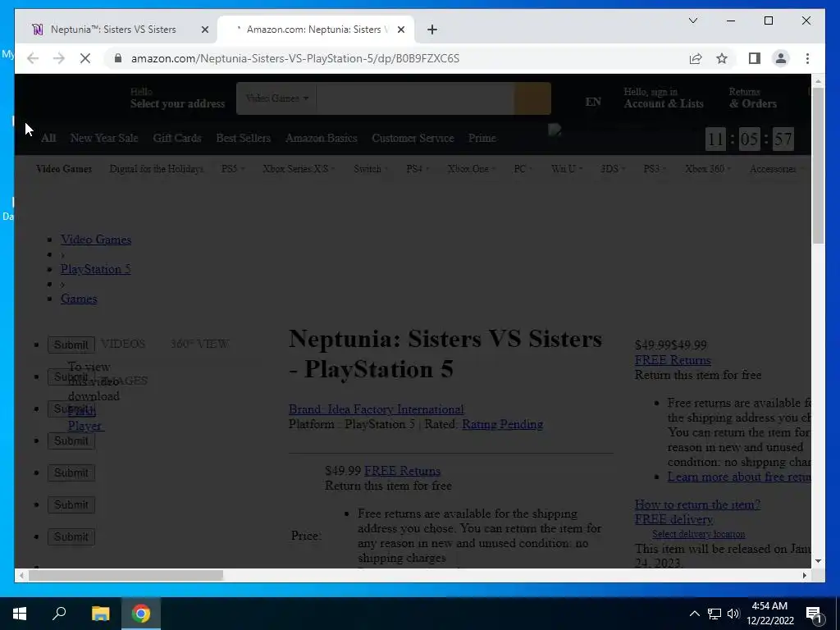
Task: Open the Windows Start menu
Action: tap(20, 614)
